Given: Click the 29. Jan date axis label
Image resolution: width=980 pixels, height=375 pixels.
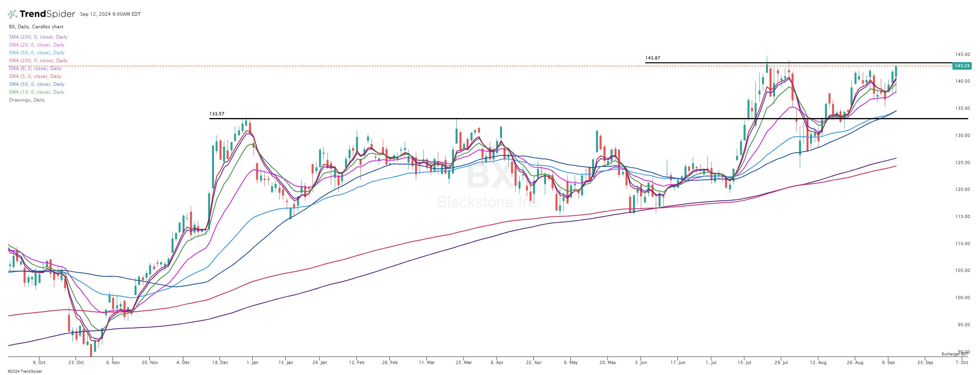Looking at the screenshot, I should (320, 362).
